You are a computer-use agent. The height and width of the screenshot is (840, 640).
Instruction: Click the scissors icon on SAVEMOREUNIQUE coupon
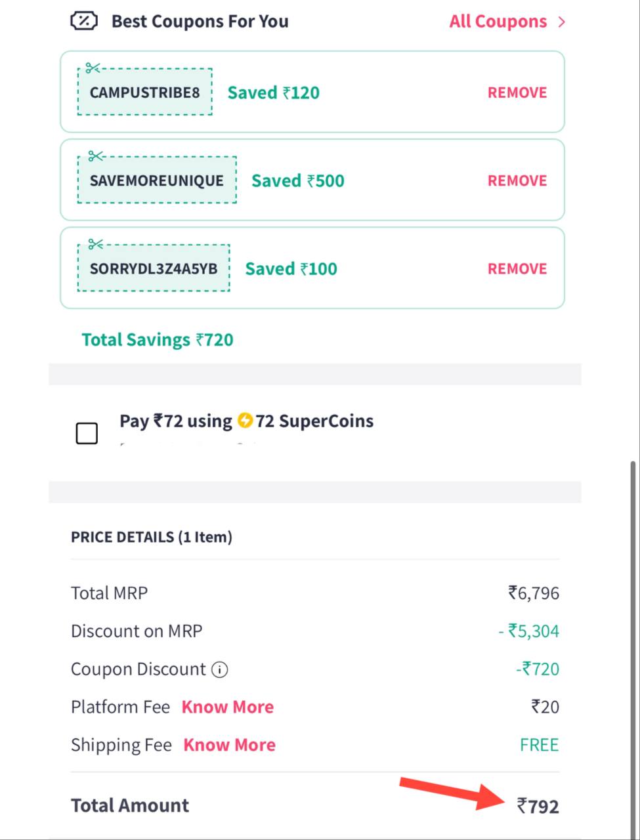(96, 156)
